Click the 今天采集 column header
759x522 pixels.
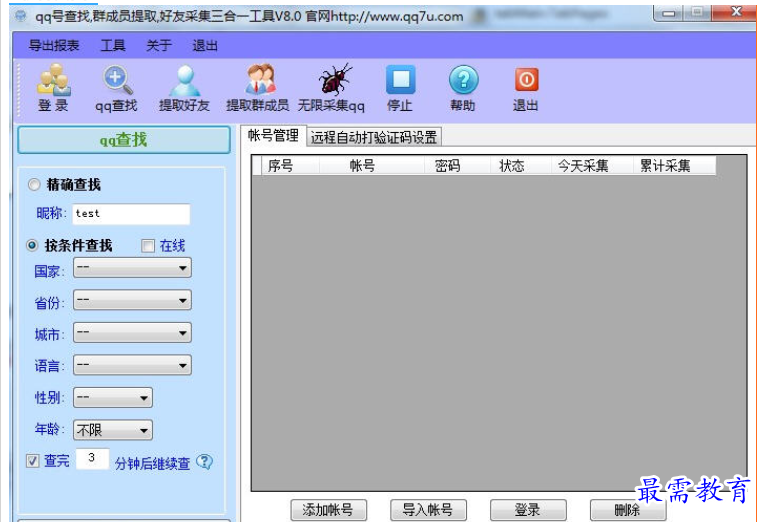pos(592,166)
